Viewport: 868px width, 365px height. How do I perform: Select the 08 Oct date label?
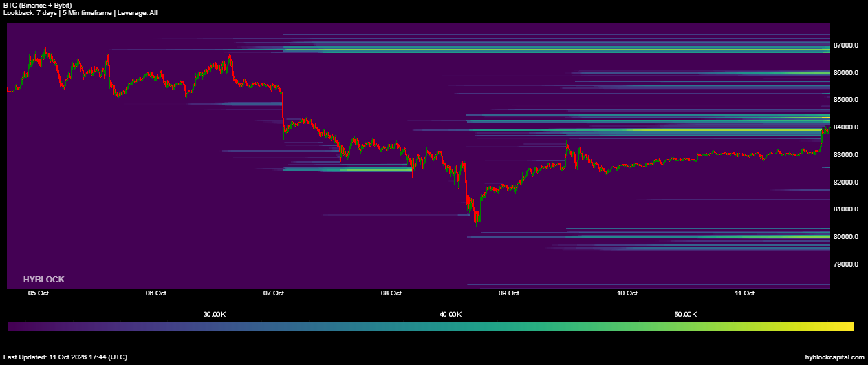point(391,293)
